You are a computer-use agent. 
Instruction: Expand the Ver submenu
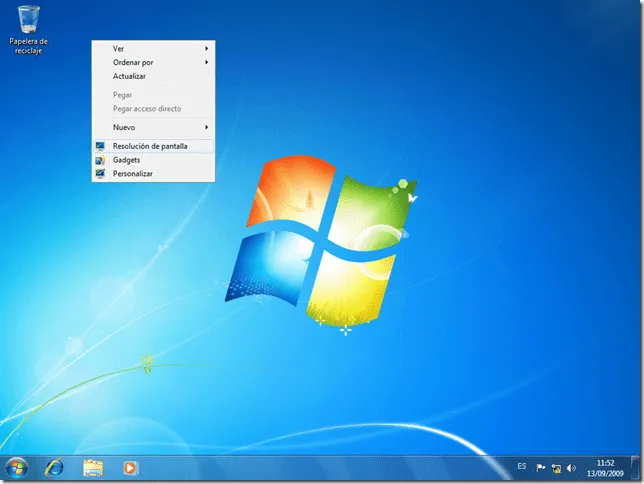pyautogui.click(x=153, y=48)
